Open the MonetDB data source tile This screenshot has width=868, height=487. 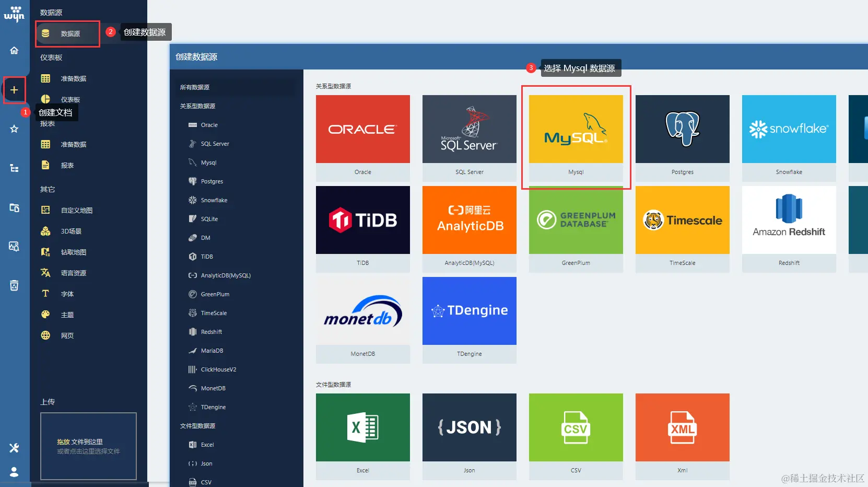tap(363, 320)
